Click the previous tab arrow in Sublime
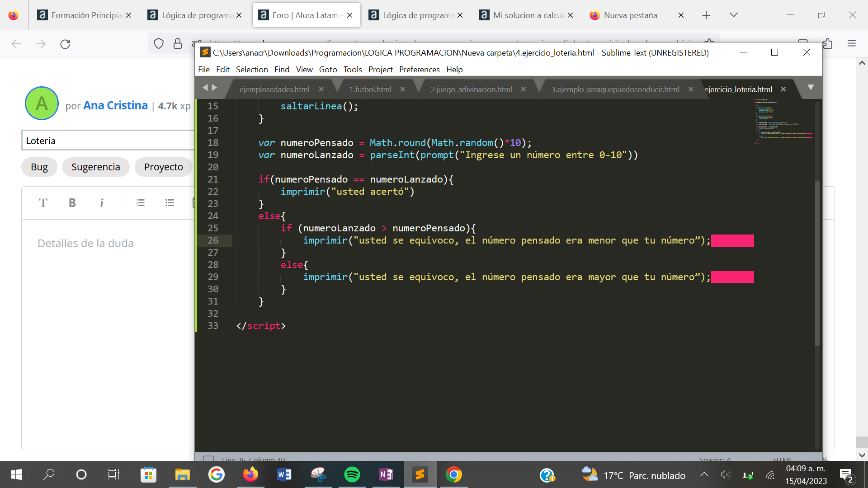The height and width of the screenshot is (488, 868). pos(205,88)
